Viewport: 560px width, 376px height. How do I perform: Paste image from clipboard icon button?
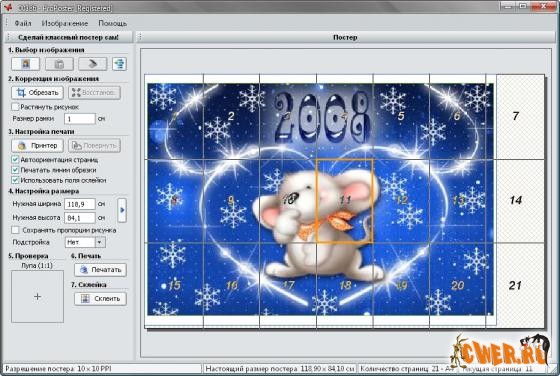[x=59, y=64]
